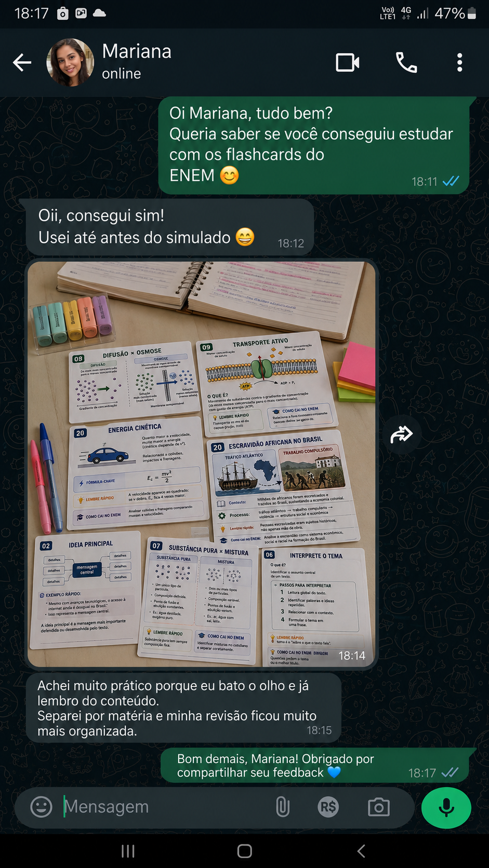Select the message starting "Achei muito prático"
The image size is (489, 868).
(x=184, y=708)
